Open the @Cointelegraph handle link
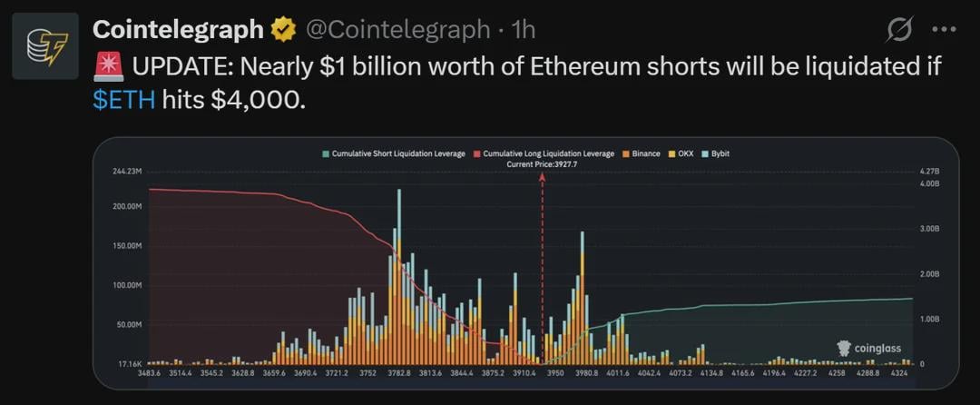Viewport: 980px width, 405px height. point(397,29)
